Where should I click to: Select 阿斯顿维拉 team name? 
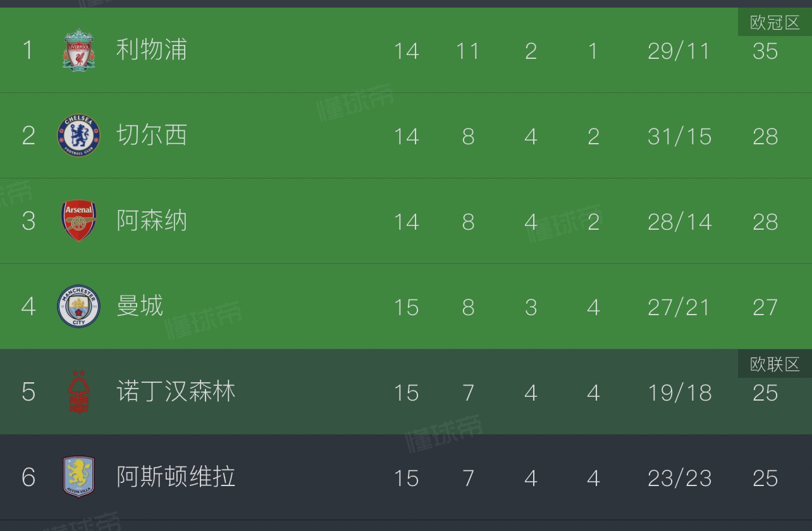176,477
